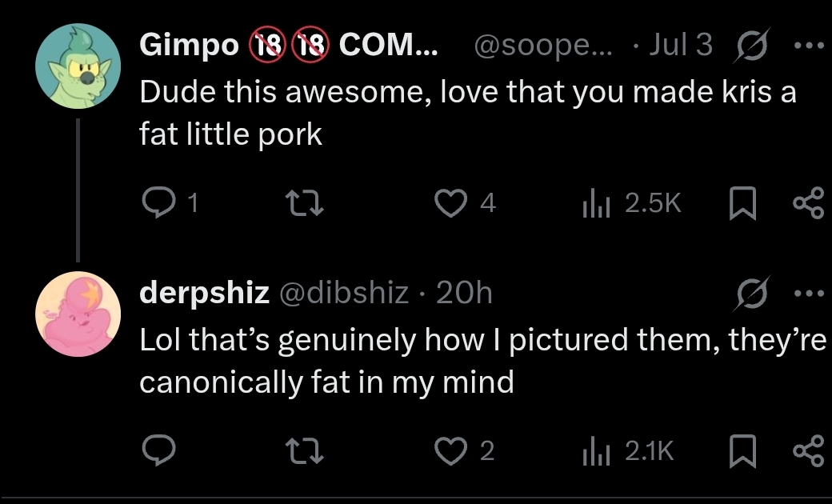Retweet derpshiz's reply
This screenshot has width=832, height=504.
[x=305, y=451]
